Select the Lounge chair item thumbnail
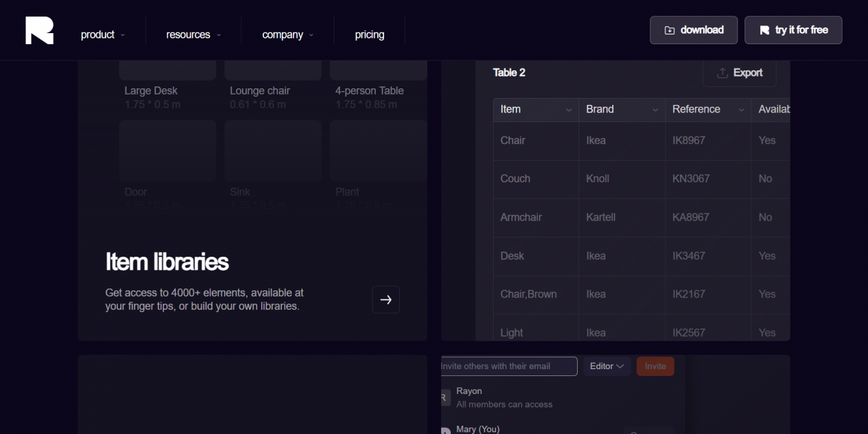868x434 pixels. coord(273,70)
